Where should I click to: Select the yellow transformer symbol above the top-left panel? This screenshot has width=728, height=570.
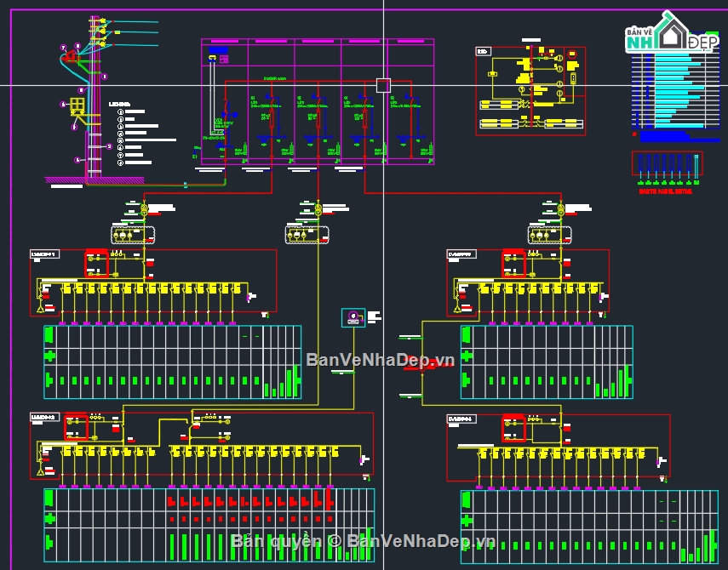pyautogui.click(x=144, y=209)
